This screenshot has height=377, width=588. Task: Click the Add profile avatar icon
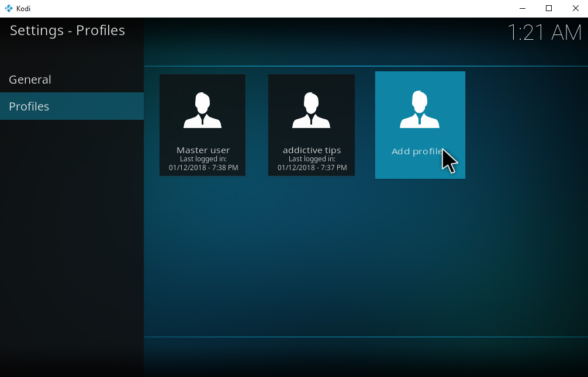click(x=420, y=109)
